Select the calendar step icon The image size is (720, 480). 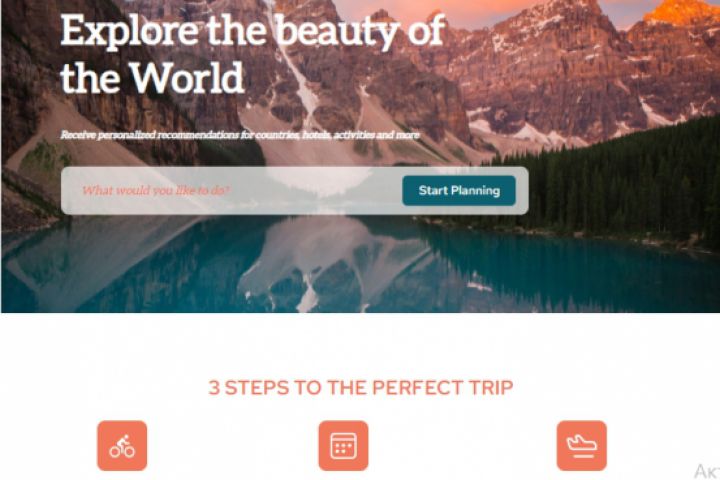coord(343,446)
